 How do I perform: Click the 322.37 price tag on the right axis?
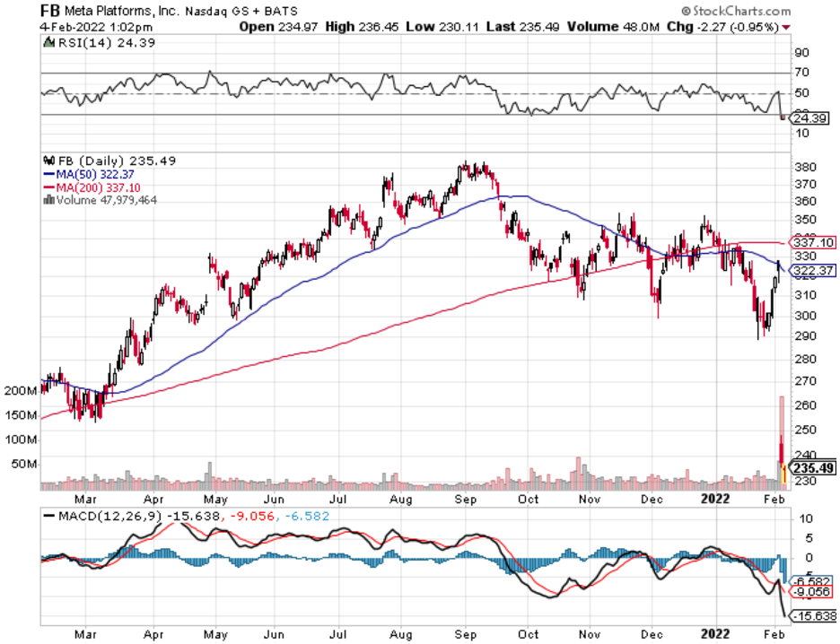[x=814, y=270]
